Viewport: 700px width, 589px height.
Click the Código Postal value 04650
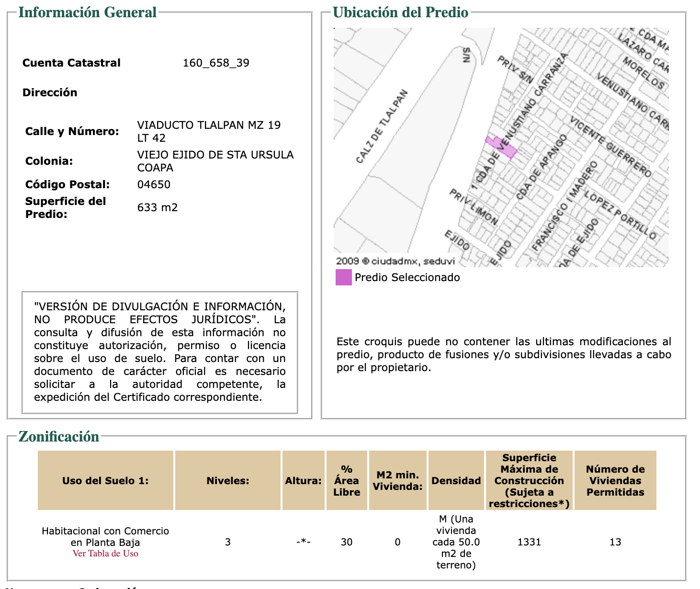point(154,185)
